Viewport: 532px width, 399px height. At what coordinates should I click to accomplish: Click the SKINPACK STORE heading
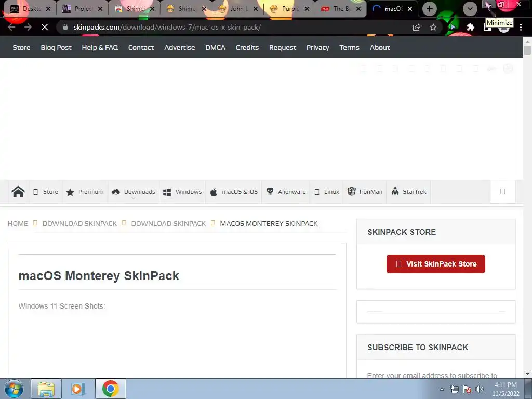(x=402, y=232)
